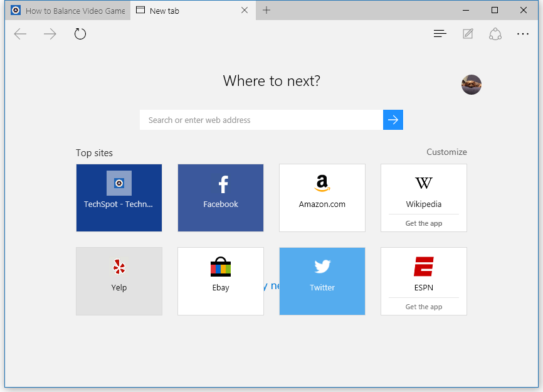Open the Amazon.com top site tile
543x392 pixels.
click(322, 198)
